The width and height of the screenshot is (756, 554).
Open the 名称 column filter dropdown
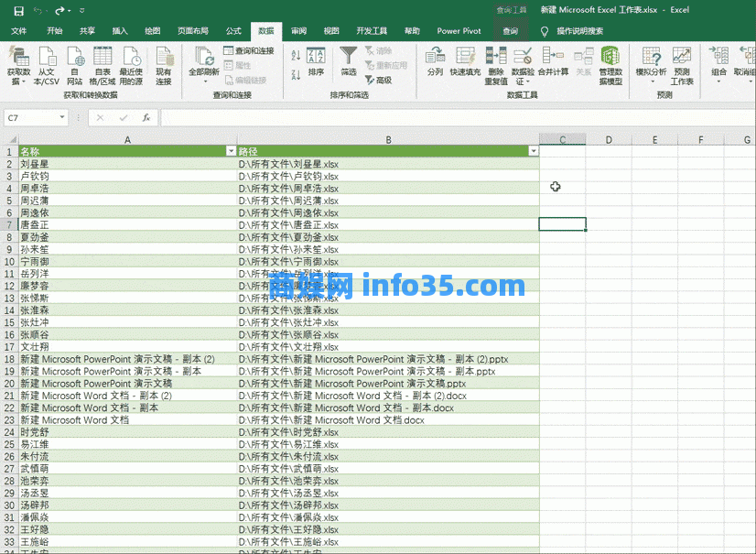pos(231,151)
